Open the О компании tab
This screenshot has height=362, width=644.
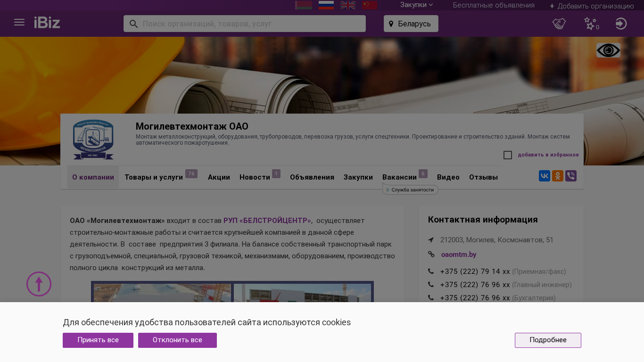click(93, 177)
